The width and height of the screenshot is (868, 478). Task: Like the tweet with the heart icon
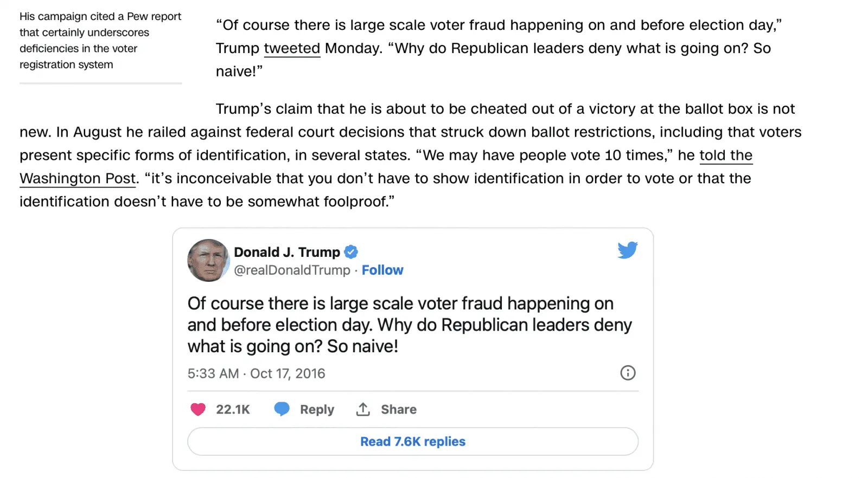point(198,409)
